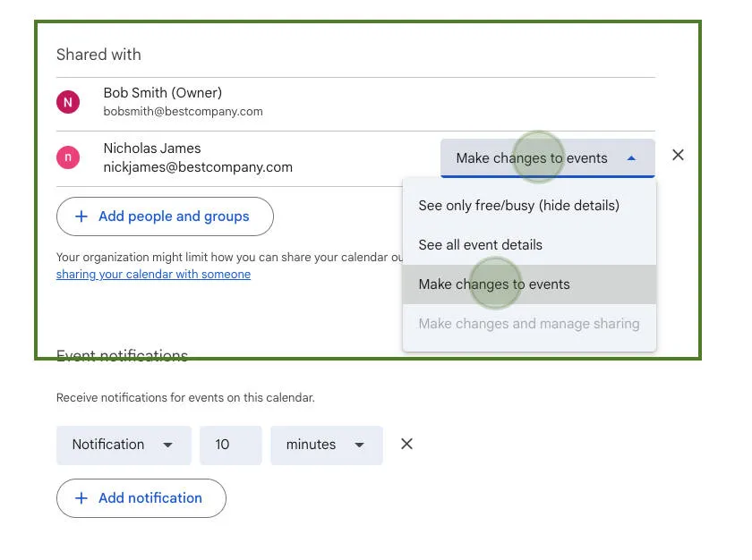This screenshot has height=560, width=752.
Task: Click the disabled Make changes and manage sharing option
Action: [x=528, y=323]
